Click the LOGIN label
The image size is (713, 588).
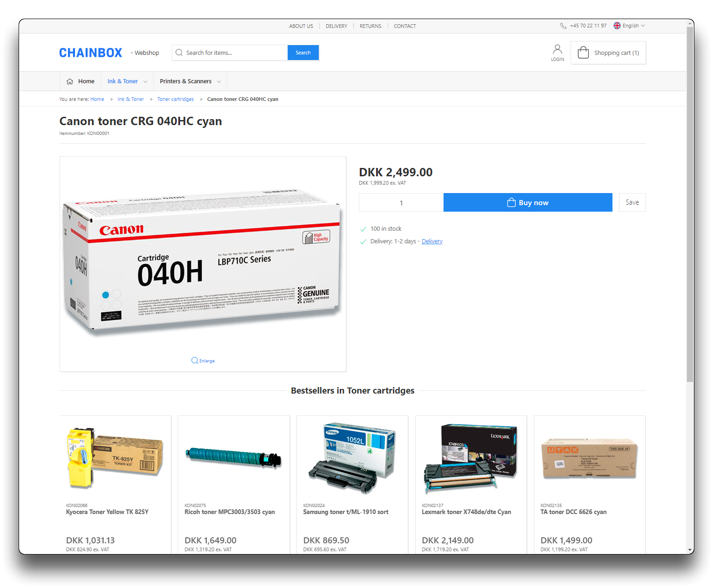[558, 60]
